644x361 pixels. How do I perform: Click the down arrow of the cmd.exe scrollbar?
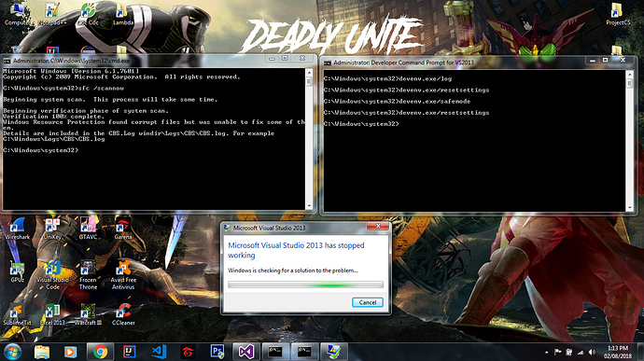click(x=309, y=206)
